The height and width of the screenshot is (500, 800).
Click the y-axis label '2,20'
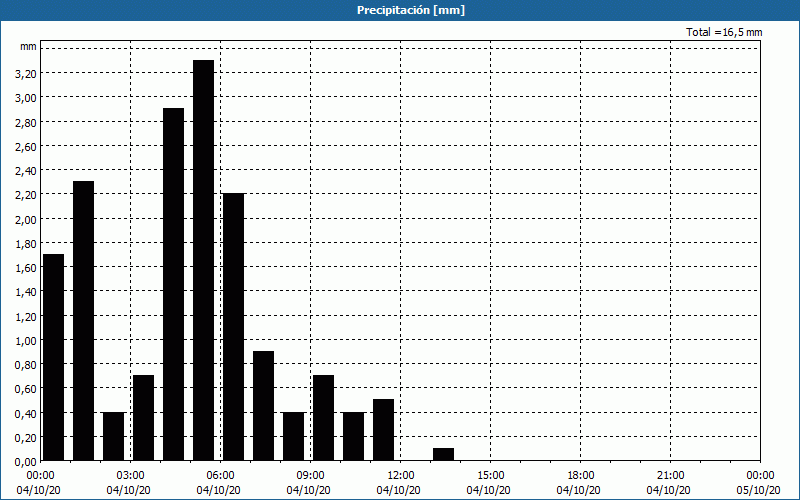[x=26, y=195]
